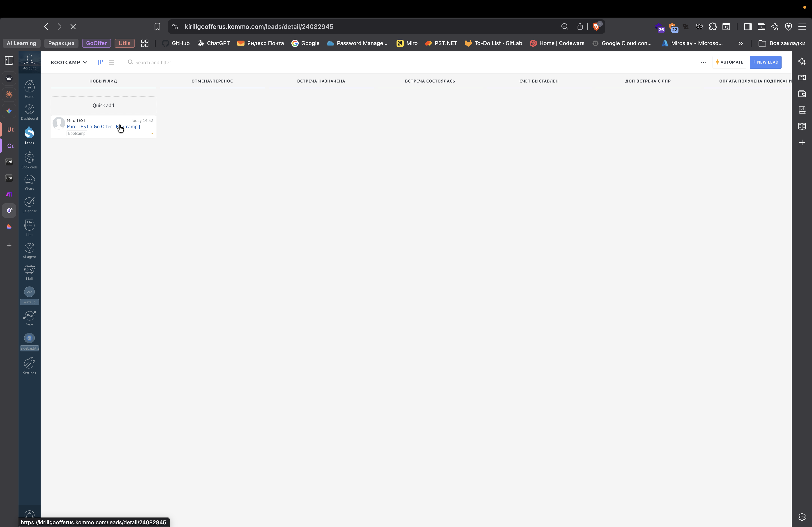Screen dimensions: 812x527
Task: Switch to list view of leads
Action: 112,62
